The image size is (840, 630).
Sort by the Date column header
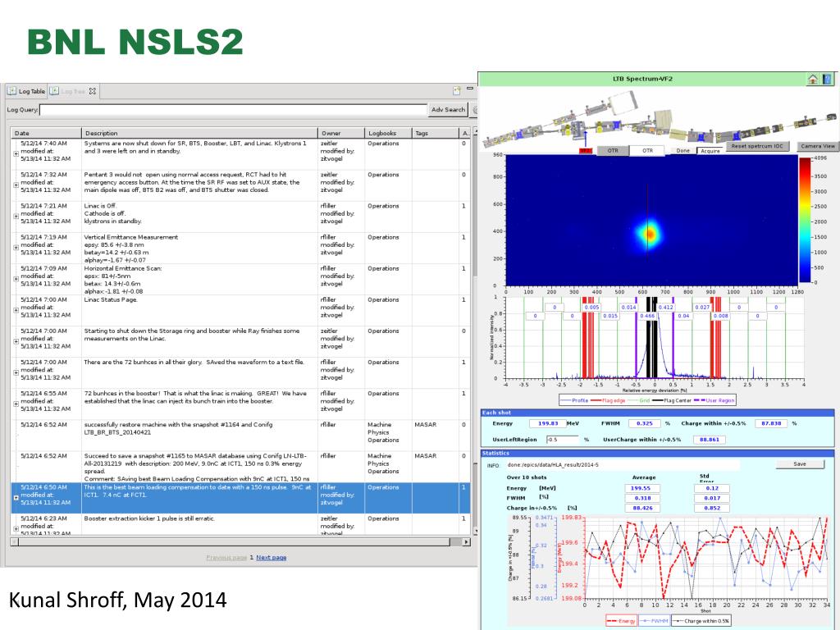tap(46, 133)
